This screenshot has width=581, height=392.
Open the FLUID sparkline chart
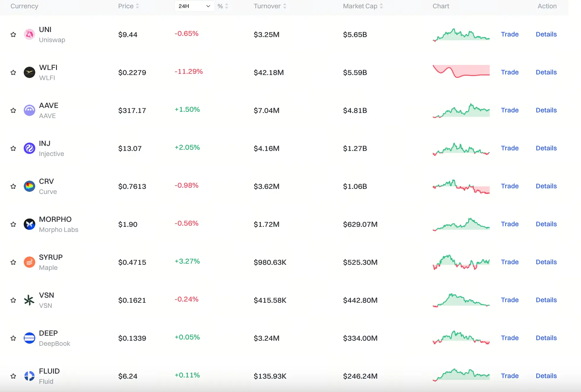pos(461,375)
